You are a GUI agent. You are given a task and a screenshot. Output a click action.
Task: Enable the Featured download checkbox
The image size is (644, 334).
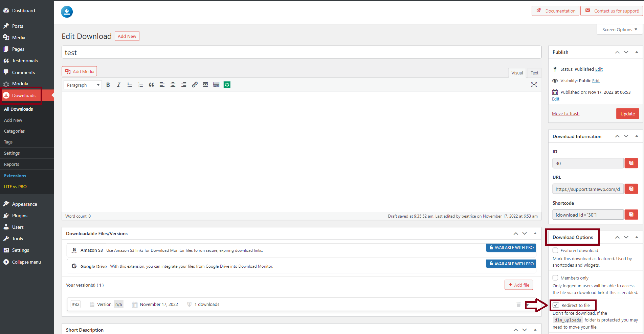pyautogui.click(x=555, y=250)
